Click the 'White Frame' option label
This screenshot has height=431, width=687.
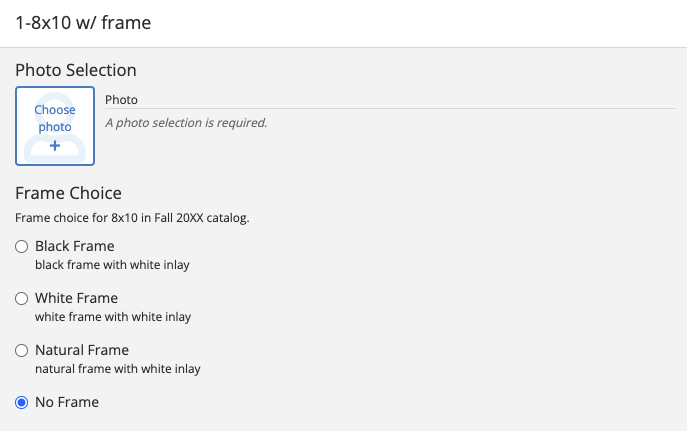[x=76, y=298]
